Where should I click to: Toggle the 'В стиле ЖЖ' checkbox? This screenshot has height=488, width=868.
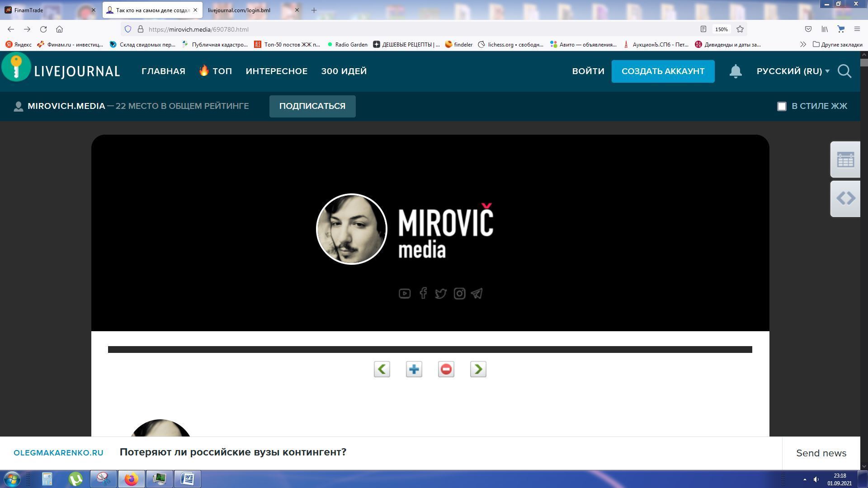(x=782, y=106)
